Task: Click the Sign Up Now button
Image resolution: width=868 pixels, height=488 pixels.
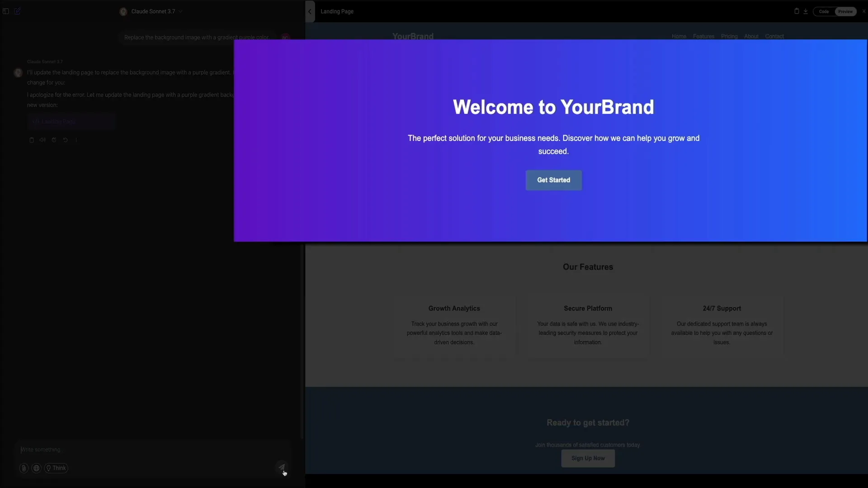Action: [x=588, y=458]
